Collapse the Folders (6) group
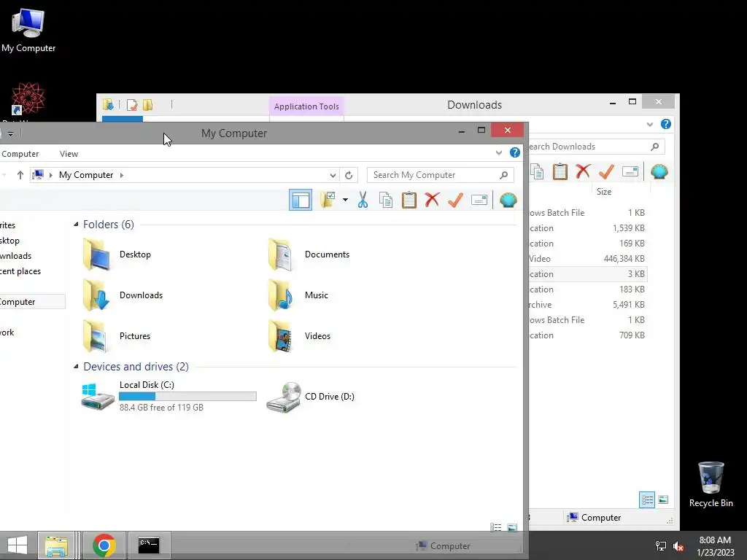Screen dimensions: 747x560 click(x=76, y=225)
